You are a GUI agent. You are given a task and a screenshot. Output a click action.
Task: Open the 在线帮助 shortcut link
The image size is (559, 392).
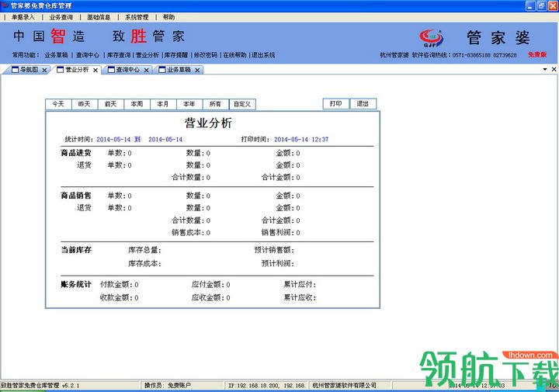click(x=235, y=55)
